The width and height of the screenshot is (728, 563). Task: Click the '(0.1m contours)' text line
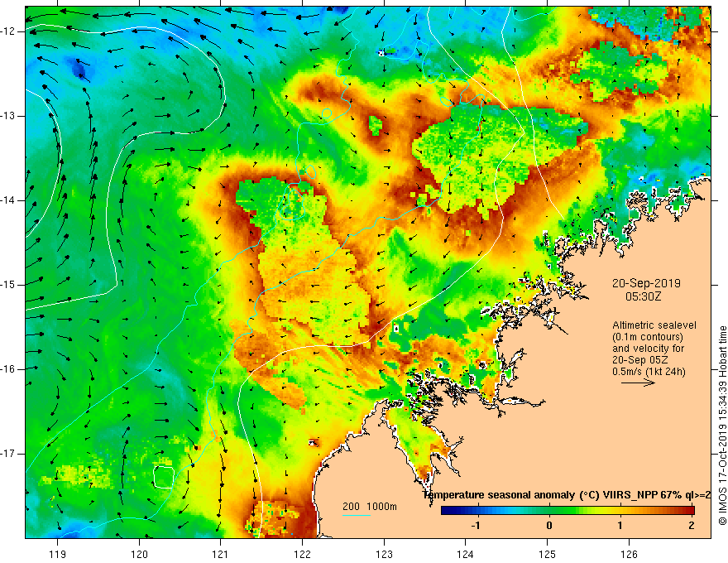pos(648,337)
